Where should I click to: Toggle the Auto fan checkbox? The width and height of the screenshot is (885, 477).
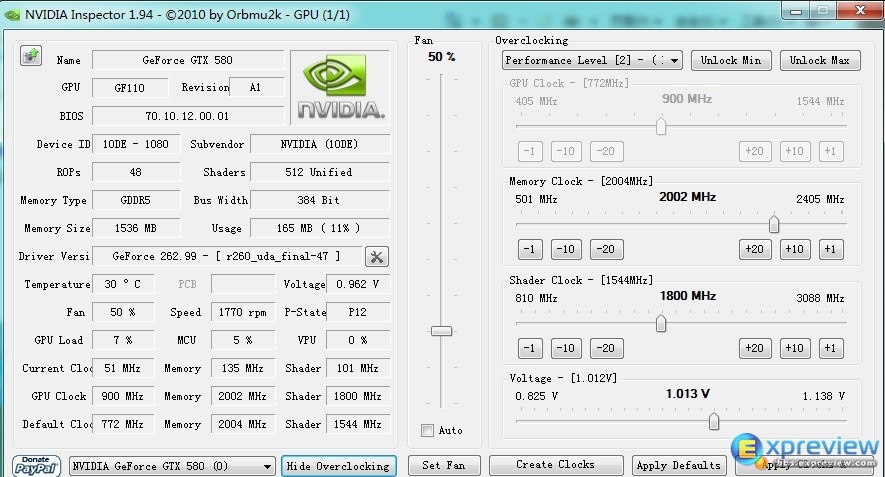pos(427,430)
